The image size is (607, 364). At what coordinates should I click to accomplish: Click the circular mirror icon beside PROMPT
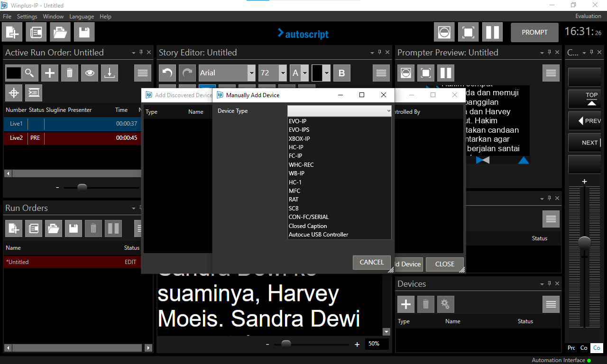click(x=444, y=32)
